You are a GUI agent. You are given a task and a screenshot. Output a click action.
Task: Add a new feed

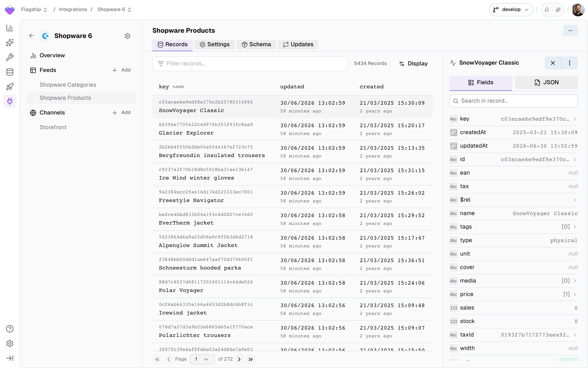click(x=121, y=70)
